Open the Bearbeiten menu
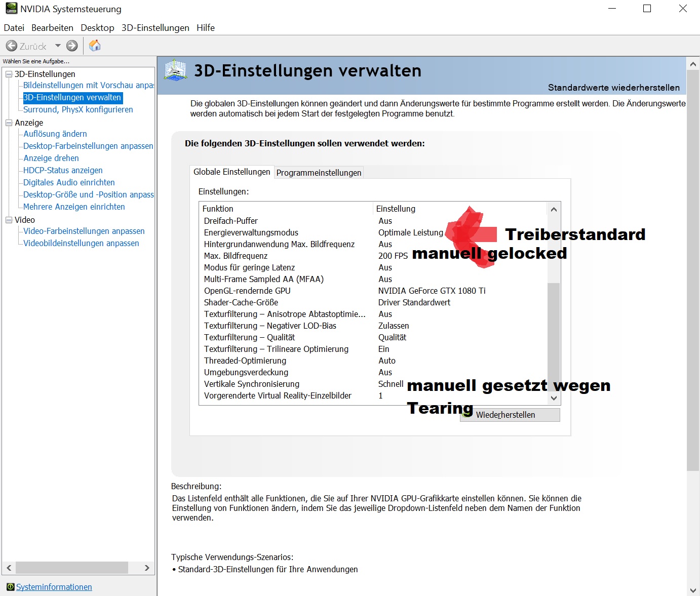 point(52,28)
